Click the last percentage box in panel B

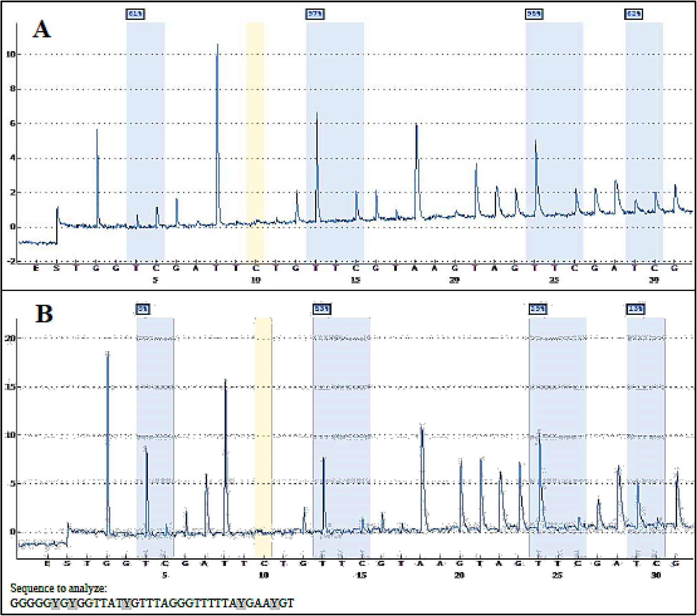(636, 309)
